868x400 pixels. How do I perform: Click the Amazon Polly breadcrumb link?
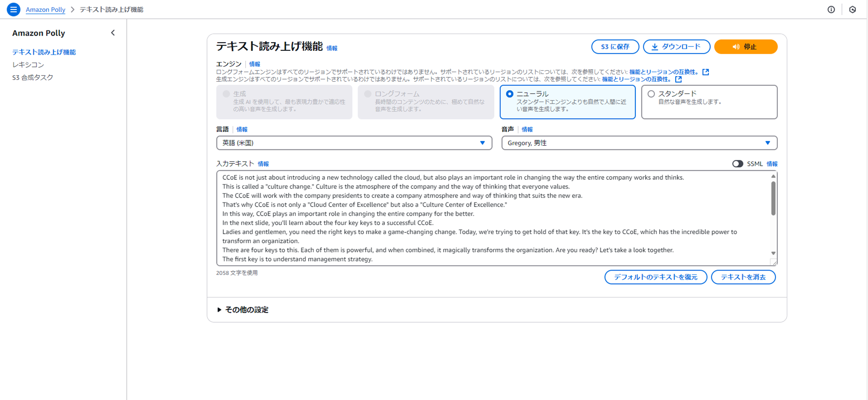tap(46, 10)
